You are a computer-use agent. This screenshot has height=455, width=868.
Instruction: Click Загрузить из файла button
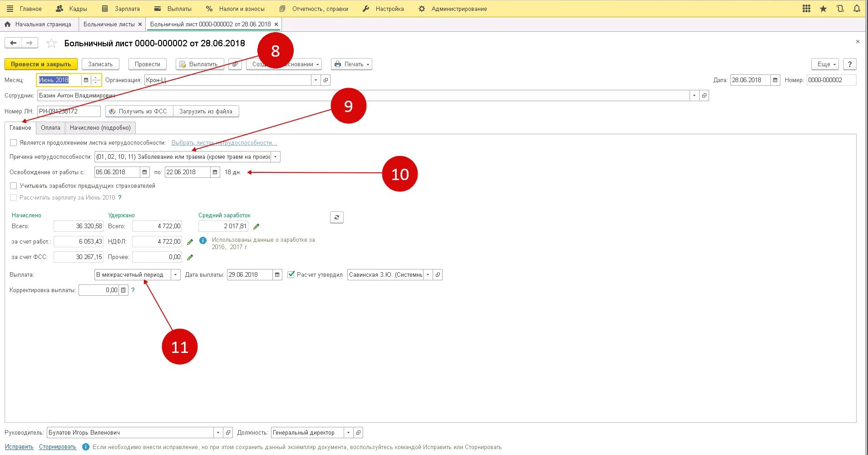click(206, 111)
